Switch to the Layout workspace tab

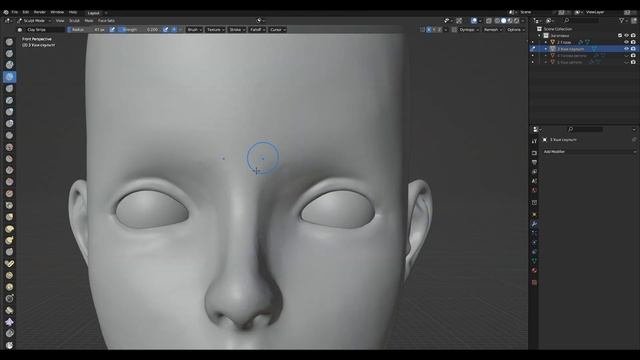pos(93,13)
